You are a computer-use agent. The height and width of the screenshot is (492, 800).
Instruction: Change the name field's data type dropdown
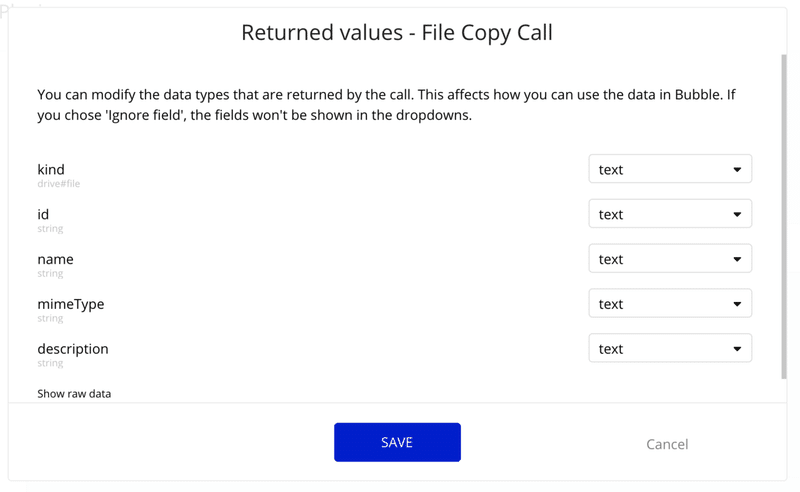click(670, 259)
